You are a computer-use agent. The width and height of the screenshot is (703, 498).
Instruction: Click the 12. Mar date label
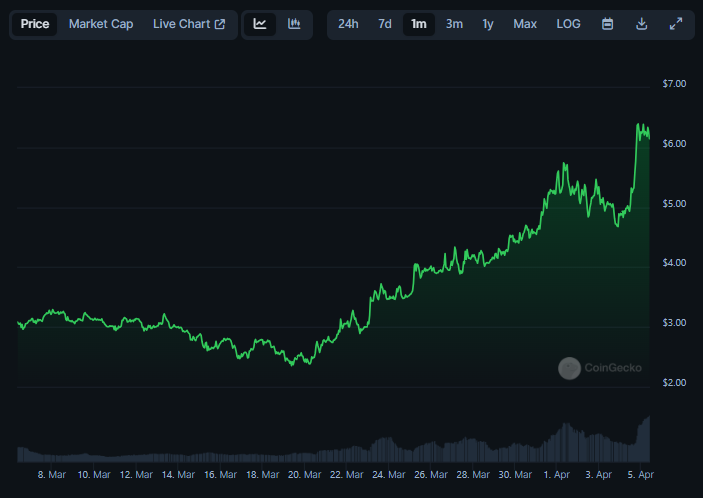[136, 475]
